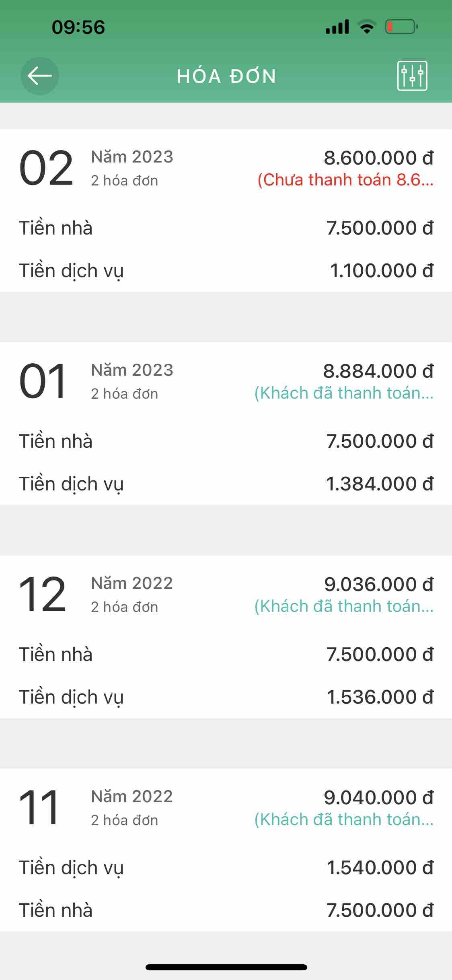Tap the red 'Chưa thanh toán' status

(345, 180)
